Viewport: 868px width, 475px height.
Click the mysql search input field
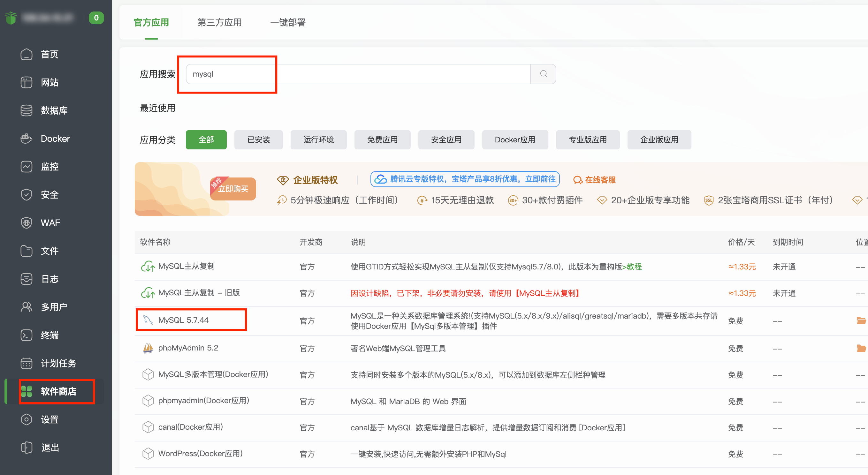tap(358, 74)
